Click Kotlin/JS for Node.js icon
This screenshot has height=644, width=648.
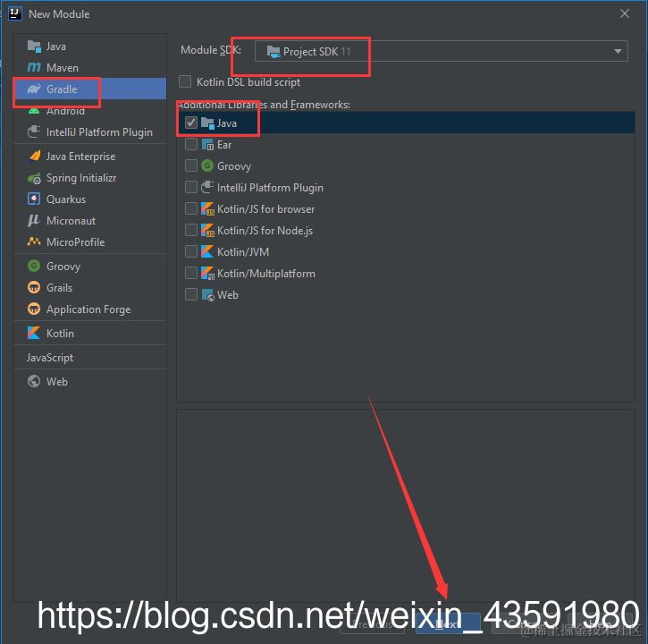coord(207,231)
